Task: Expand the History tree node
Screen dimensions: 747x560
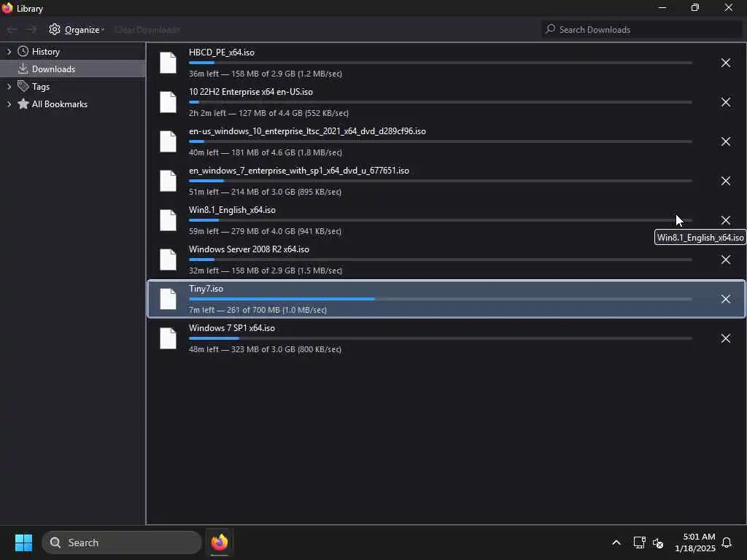Action: click(9, 52)
